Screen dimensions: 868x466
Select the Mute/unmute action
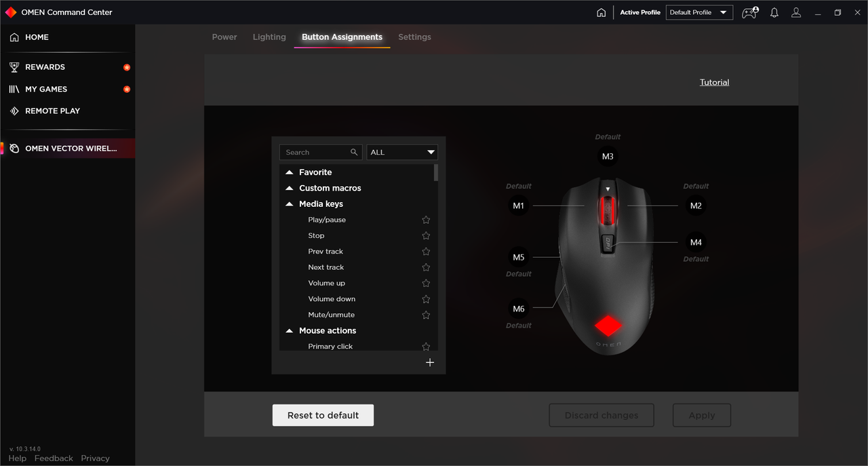(332, 315)
